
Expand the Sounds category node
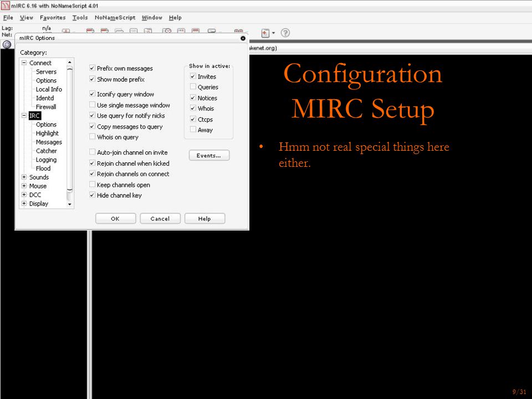pos(24,177)
